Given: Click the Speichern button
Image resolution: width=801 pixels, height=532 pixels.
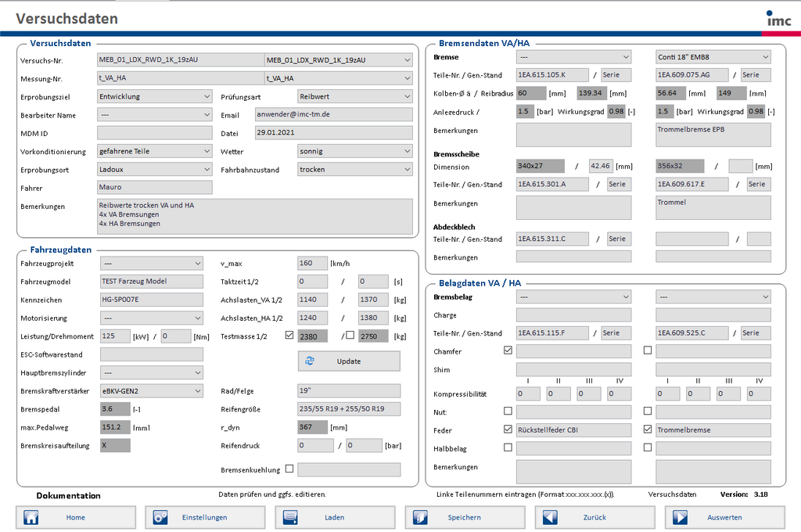Looking at the screenshot, I should 465,517.
